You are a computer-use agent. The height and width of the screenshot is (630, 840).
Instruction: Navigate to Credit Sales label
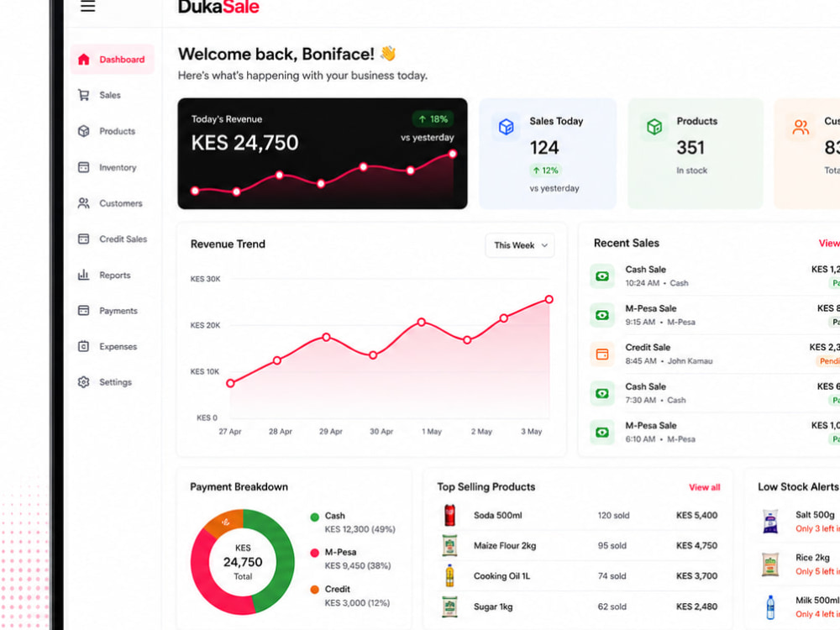(x=123, y=239)
